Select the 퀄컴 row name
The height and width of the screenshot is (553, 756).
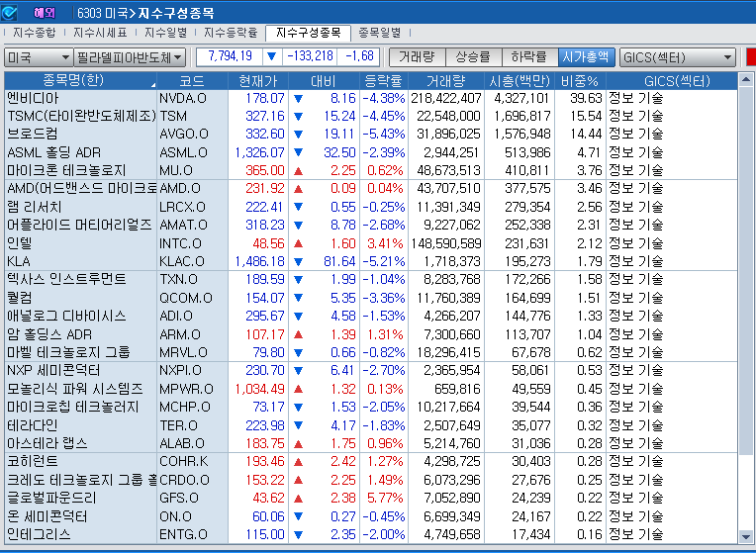19,298
